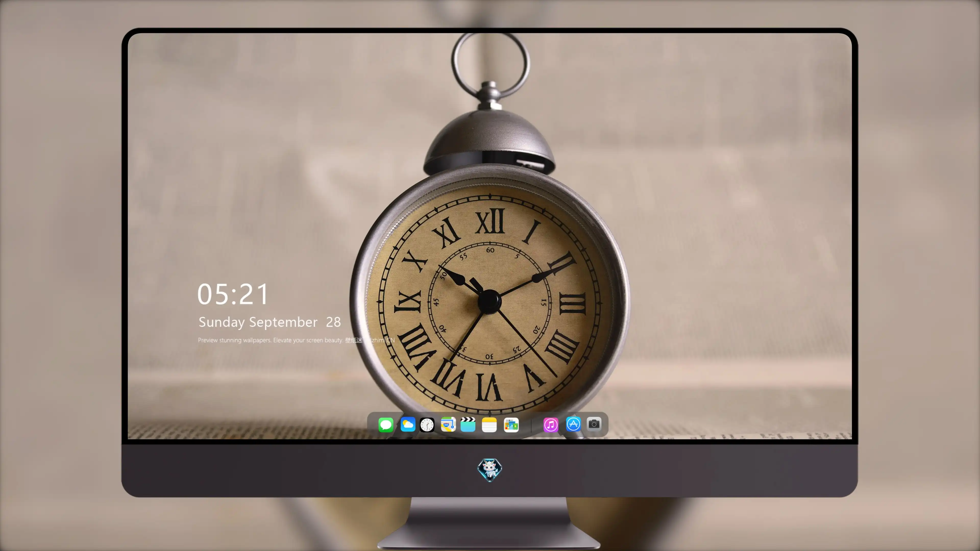980x551 pixels.
Task: Click the "Preview stunning wallpapers" tagline text
Action: tap(296, 340)
